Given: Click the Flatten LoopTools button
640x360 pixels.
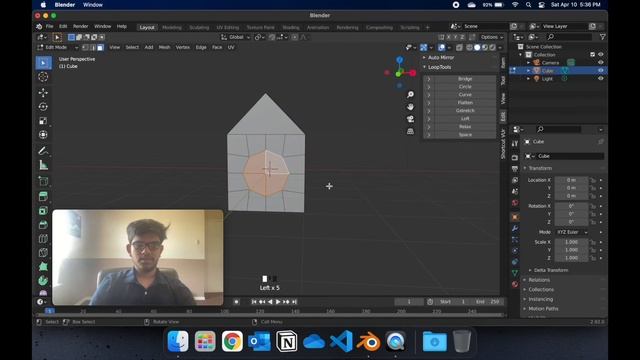Looking at the screenshot, I should [465, 103].
